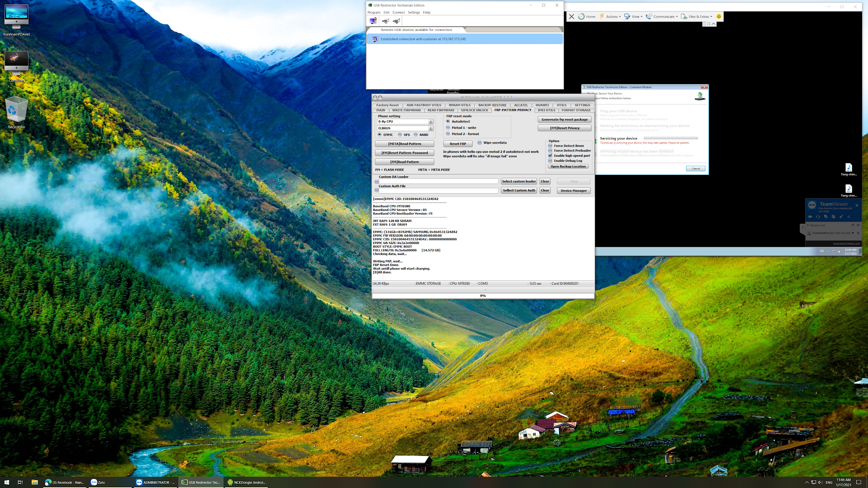Click [FM]Reset Pattern-Password button
The width and height of the screenshot is (868, 488).
click(404, 153)
